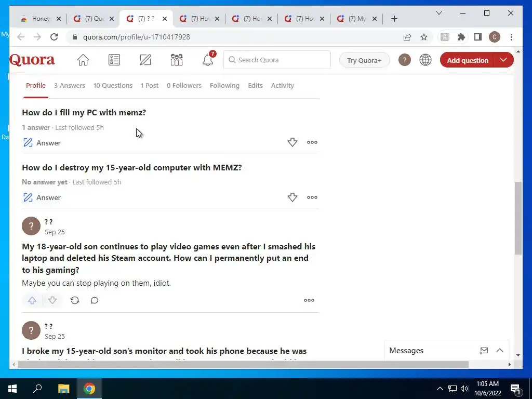Open profile avatar in Quora header
The height and width of the screenshot is (399, 532).
[404, 60]
